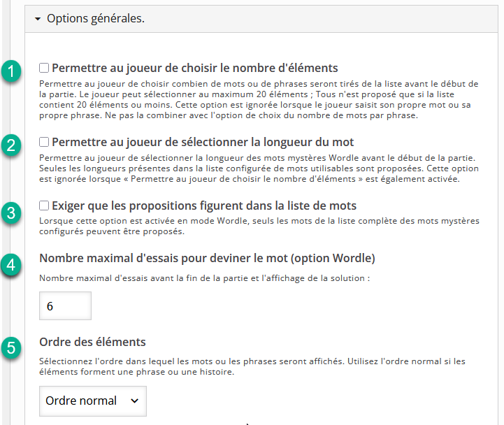Viewport: 504px width, 425px height.
Task: Click the description text under 'Ordre des éléments'
Action: coord(252,366)
